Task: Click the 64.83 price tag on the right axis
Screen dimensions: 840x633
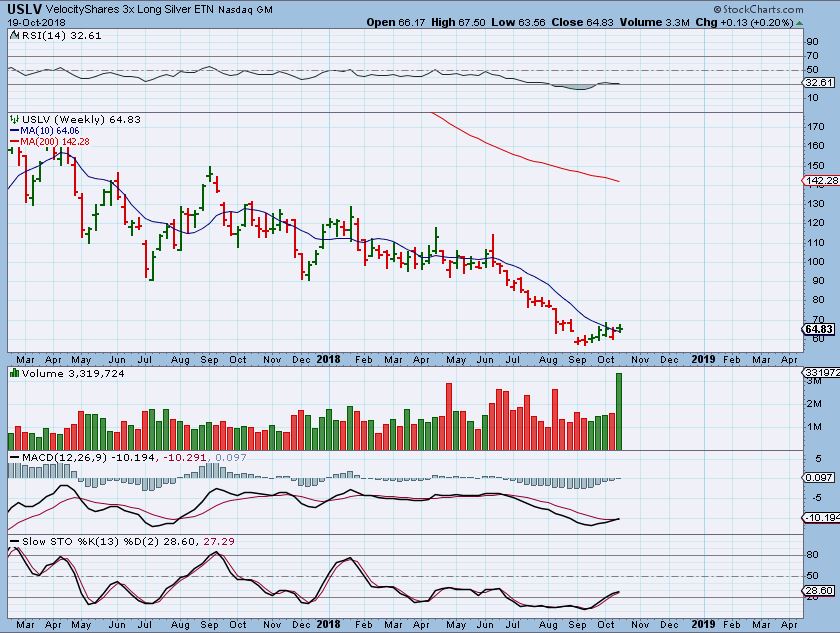Action: pos(820,329)
